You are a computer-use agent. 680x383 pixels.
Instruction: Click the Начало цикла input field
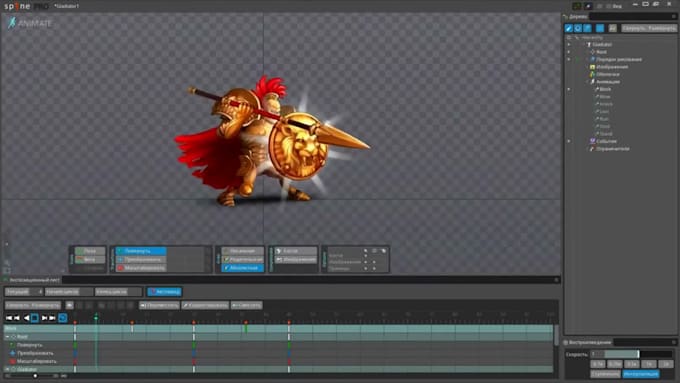click(69, 292)
